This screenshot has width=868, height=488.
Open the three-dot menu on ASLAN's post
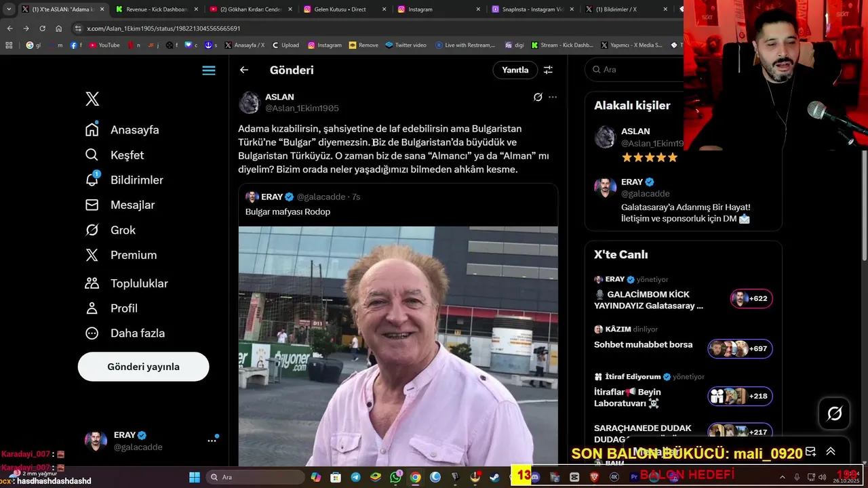click(x=553, y=97)
